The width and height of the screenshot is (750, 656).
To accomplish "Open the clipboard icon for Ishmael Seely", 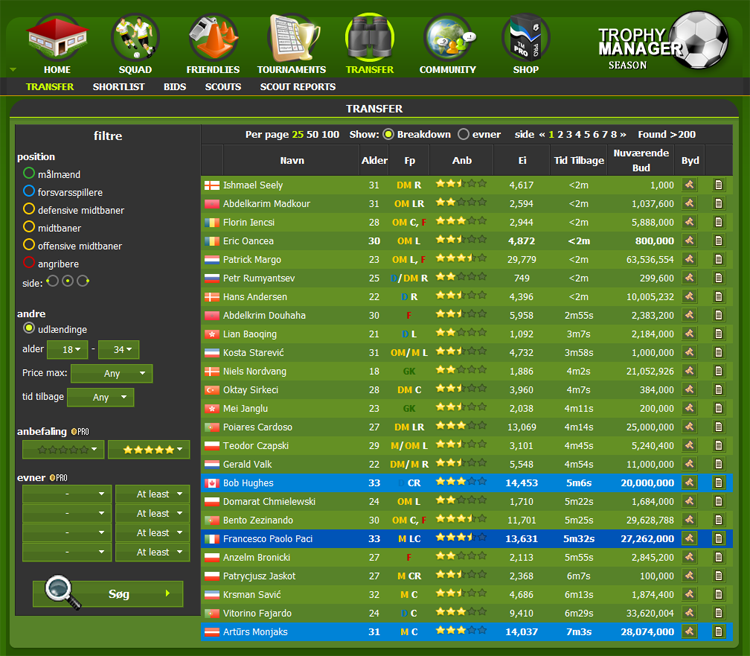I will point(718,185).
